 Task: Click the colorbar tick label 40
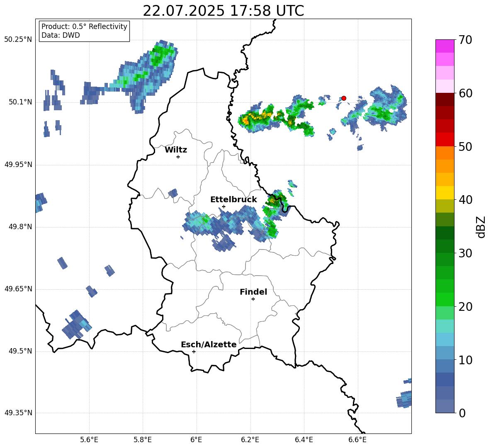point(465,200)
